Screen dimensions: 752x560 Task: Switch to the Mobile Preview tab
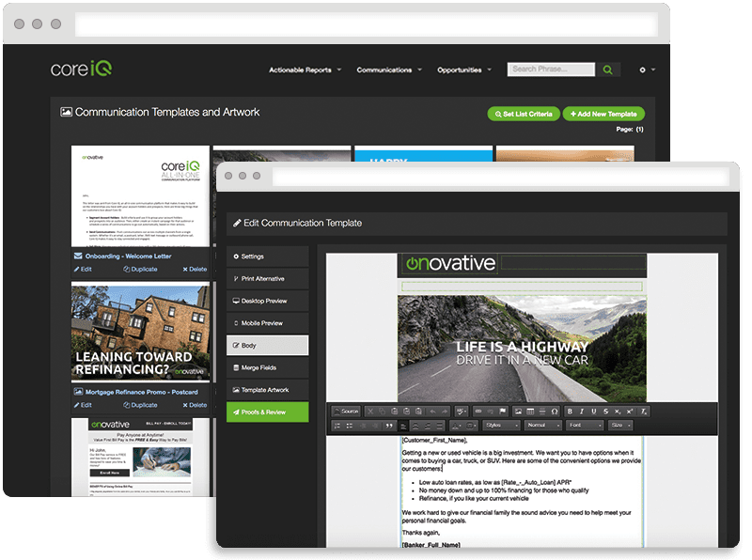[267, 323]
